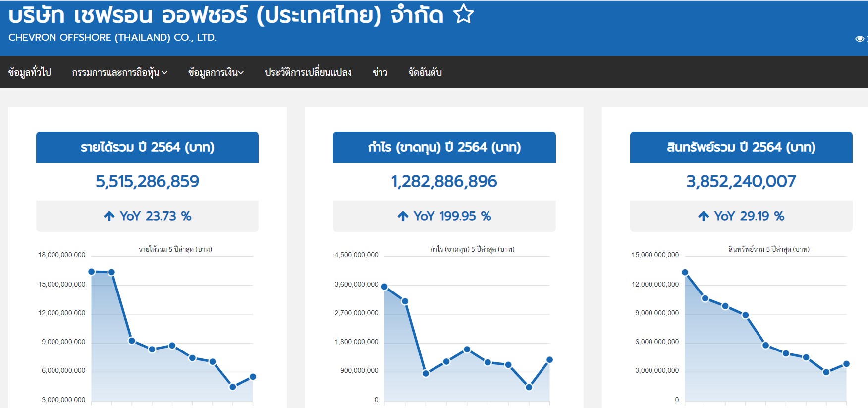Click the up arrow beside YoY 199.95 %
The image size is (868, 408).
coord(403,216)
